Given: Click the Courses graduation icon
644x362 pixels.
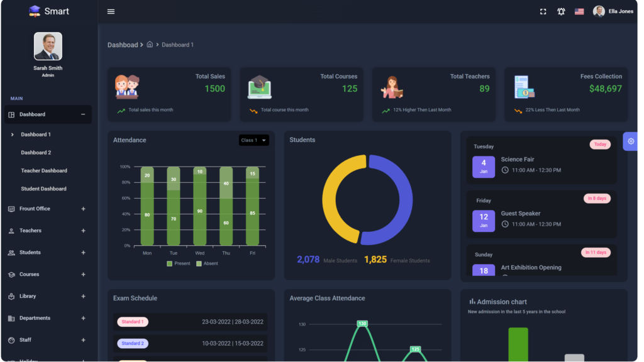Looking at the screenshot, I should tap(11, 274).
